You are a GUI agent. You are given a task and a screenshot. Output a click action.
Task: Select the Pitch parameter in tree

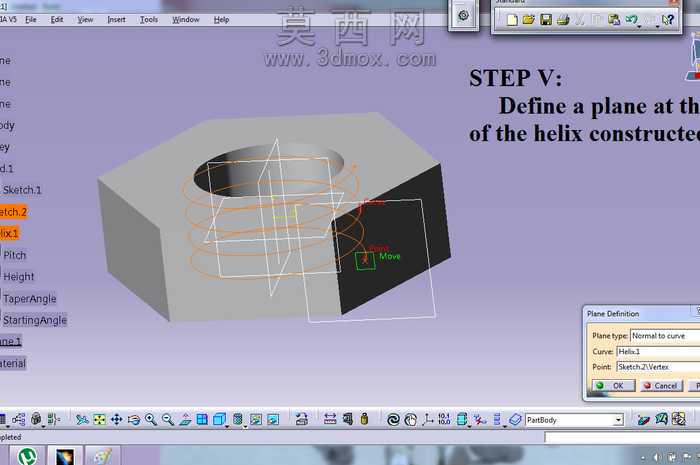[15, 255]
